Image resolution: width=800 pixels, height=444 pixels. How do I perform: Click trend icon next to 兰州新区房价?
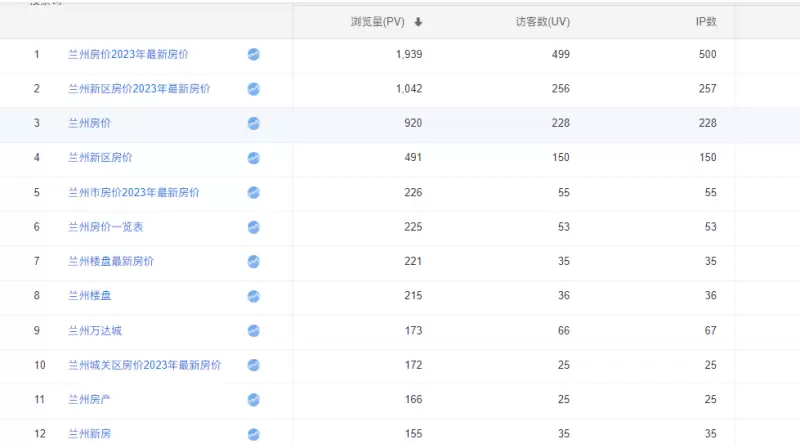tap(254, 158)
